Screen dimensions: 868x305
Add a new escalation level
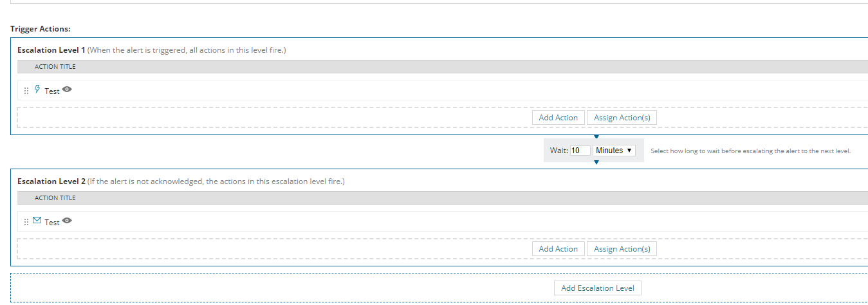597,288
